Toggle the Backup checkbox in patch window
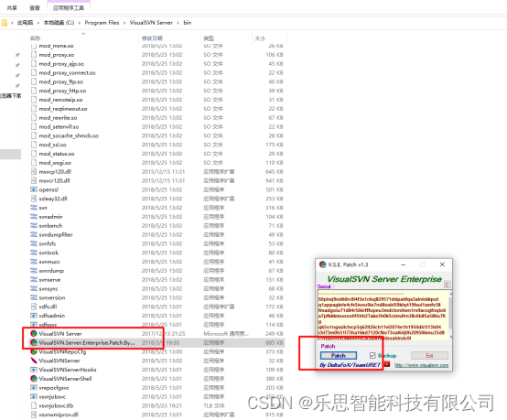 point(372,356)
